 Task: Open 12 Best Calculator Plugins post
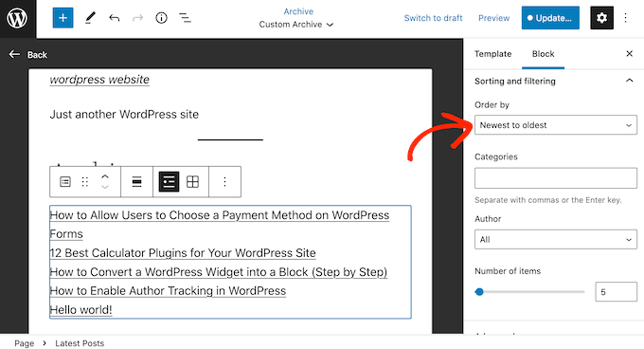pos(183,253)
